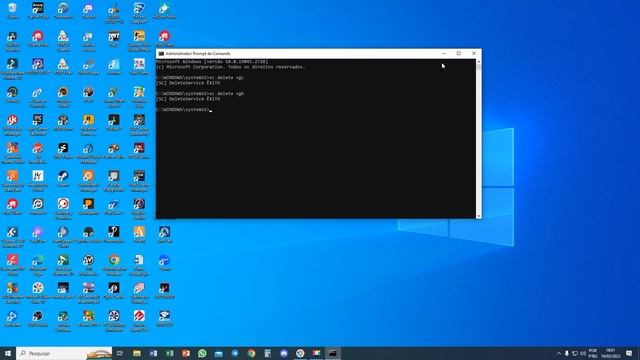Open the volume tray icon
This screenshot has width=640, height=360.
tap(583, 353)
